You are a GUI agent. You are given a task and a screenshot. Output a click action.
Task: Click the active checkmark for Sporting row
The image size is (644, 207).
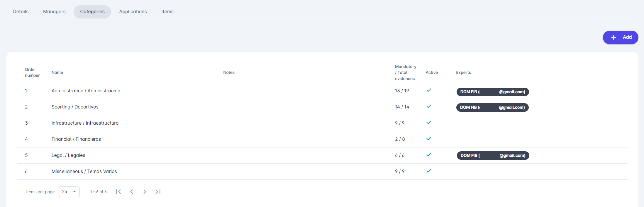tap(429, 106)
